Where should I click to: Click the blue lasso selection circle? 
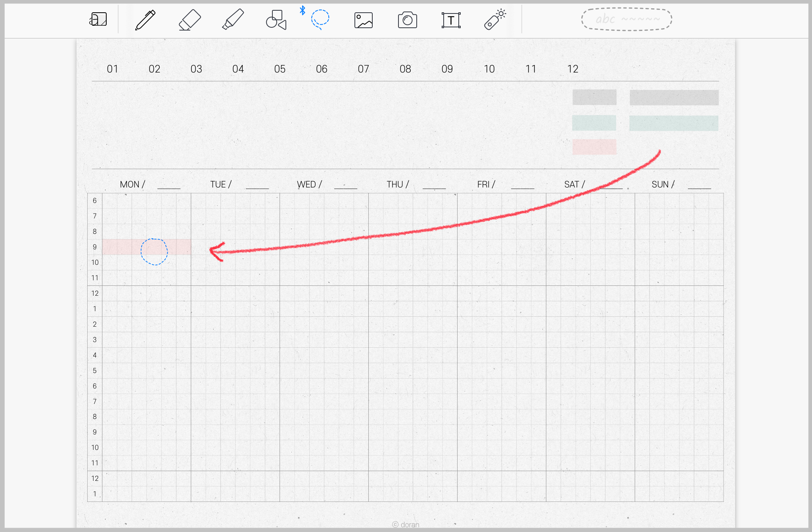click(x=154, y=251)
